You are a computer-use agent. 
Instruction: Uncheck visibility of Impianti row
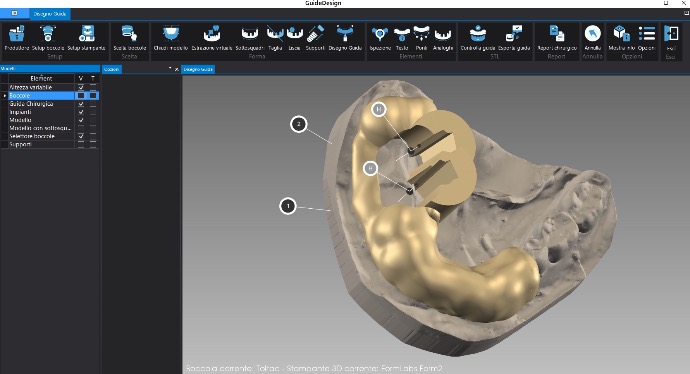tap(81, 112)
